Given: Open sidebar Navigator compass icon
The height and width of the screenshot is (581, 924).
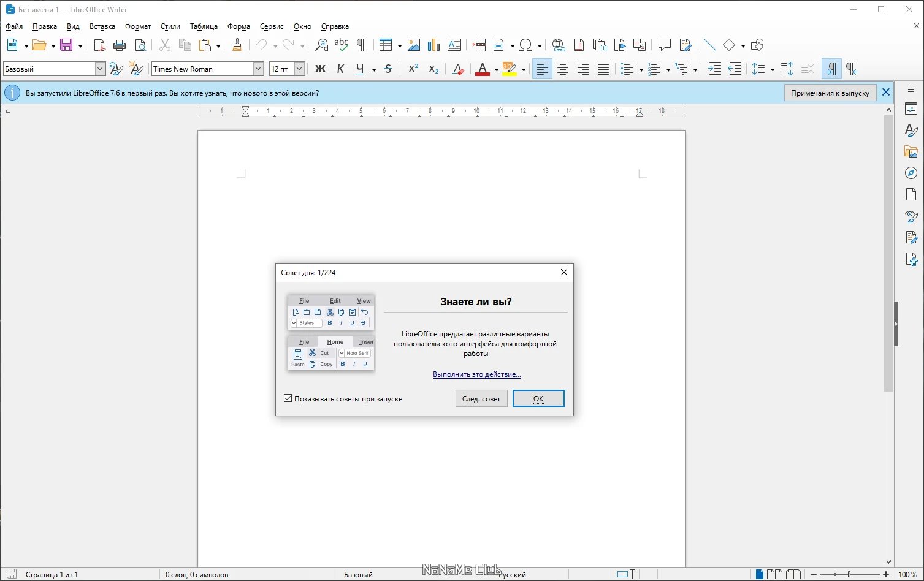Looking at the screenshot, I should (x=911, y=173).
